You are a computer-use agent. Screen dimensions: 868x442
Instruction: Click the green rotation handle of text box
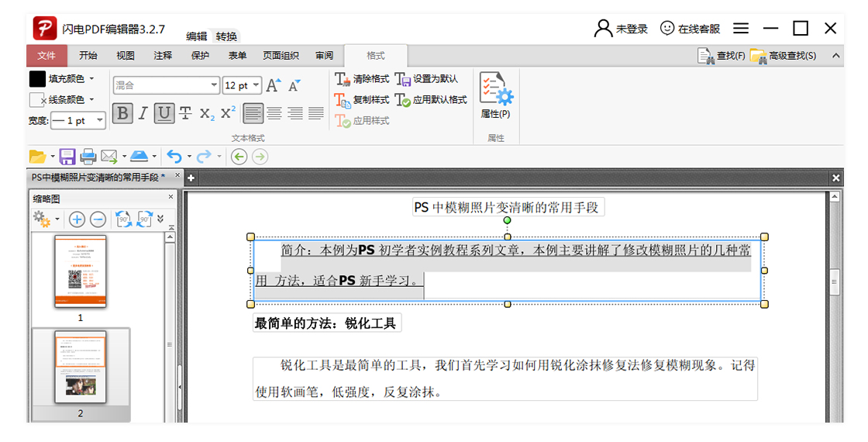[x=507, y=220]
